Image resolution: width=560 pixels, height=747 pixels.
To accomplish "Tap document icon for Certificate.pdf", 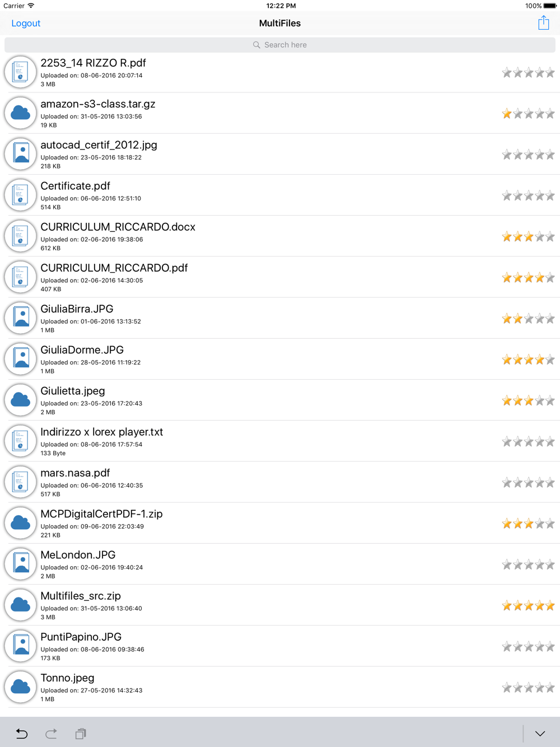I will click(21, 195).
